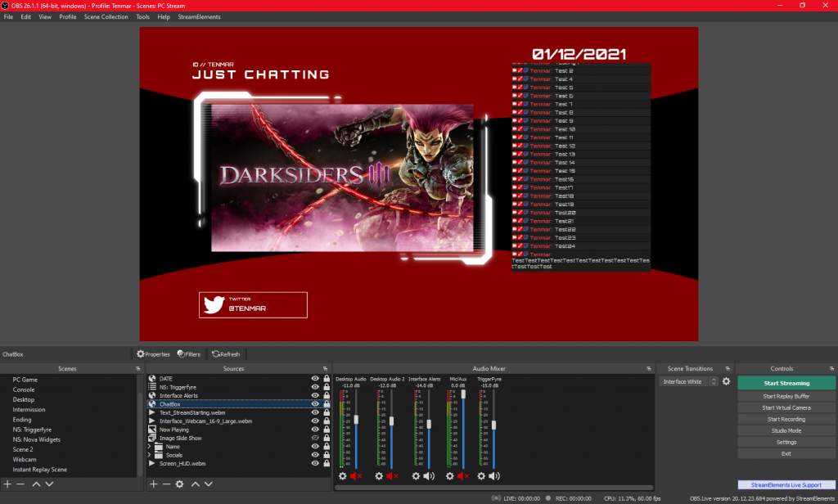This screenshot has height=504, width=838.
Task: Open Desktop Audio 2 settings gear
Action: 379,475
